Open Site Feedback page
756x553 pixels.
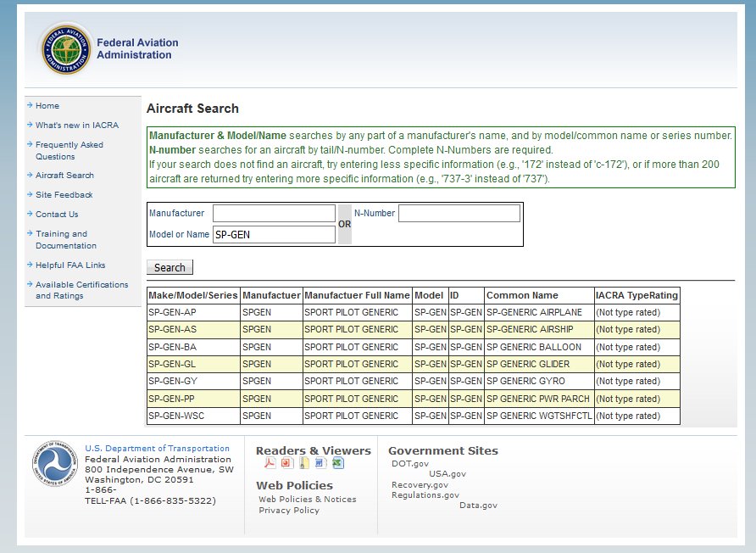(x=64, y=194)
